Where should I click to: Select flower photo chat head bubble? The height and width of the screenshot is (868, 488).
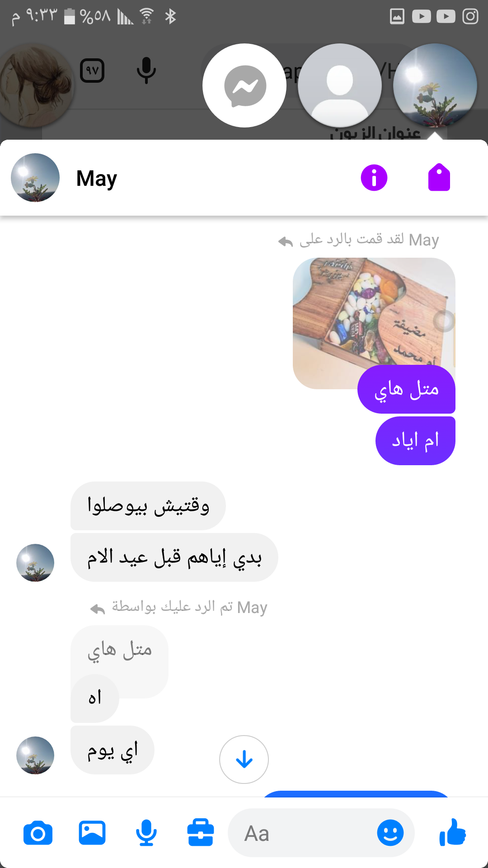[435, 85]
